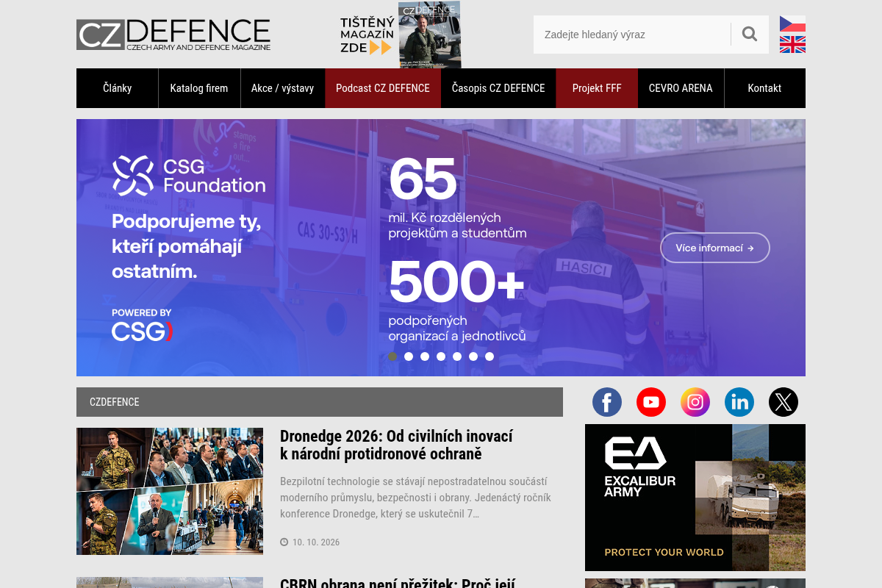Switch language with the UK flag
Image resolution: width=882 pixels, height=588 pixels.
792,44
